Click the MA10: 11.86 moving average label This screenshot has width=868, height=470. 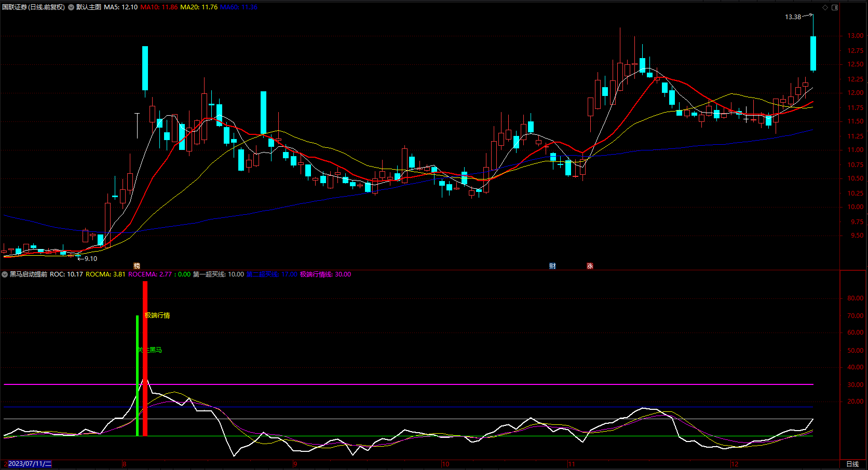[159, 7]
